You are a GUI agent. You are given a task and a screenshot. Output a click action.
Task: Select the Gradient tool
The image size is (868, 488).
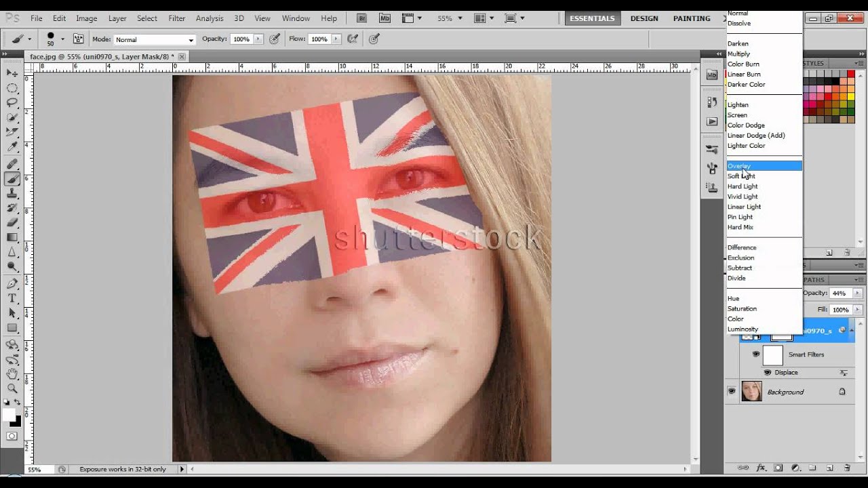click(x=12, y=238)
